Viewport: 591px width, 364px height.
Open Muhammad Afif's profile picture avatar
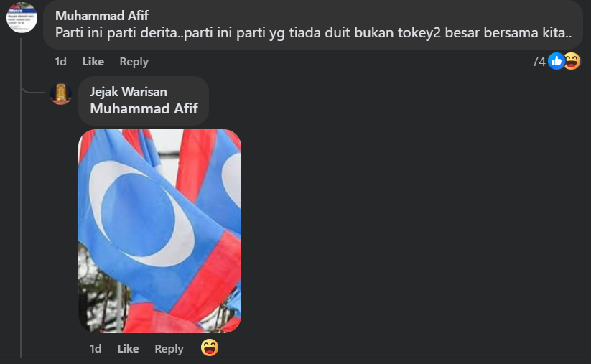pyautogui.click(x=22, y=17)
